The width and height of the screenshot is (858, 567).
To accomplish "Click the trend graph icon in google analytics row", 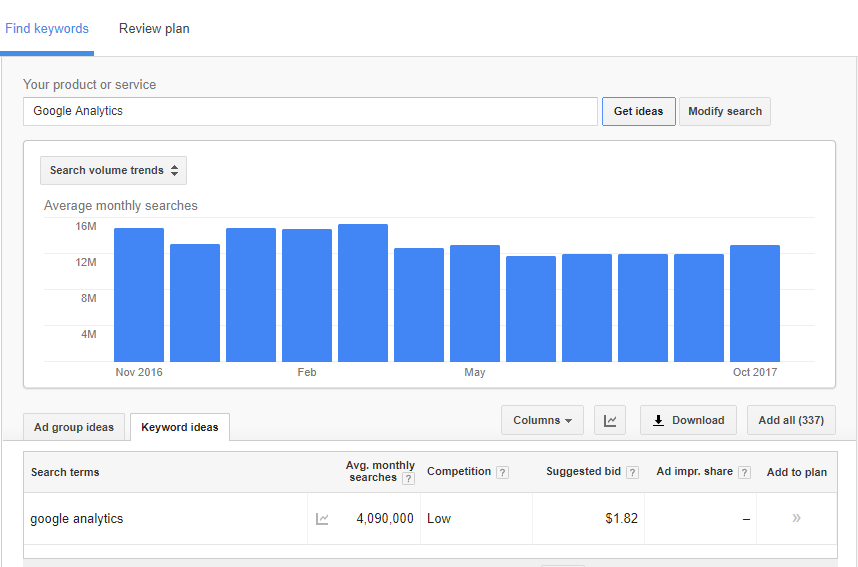I will 322,519.
